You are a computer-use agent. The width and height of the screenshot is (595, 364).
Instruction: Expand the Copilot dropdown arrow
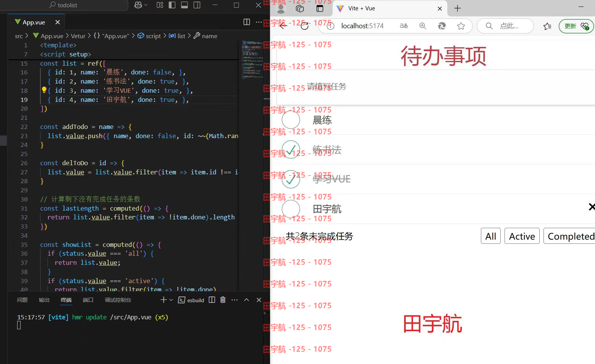146,5
